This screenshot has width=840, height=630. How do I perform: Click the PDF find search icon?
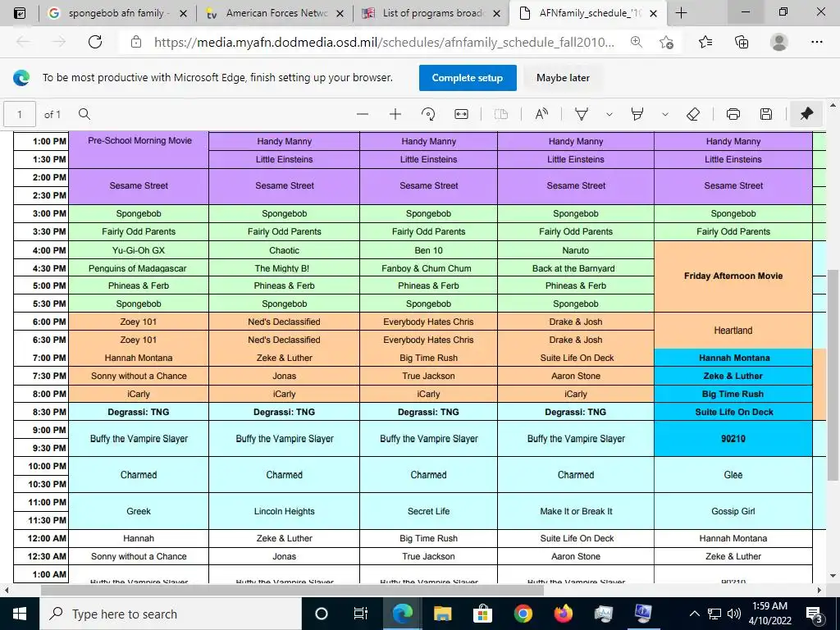[x=84, y=114]
